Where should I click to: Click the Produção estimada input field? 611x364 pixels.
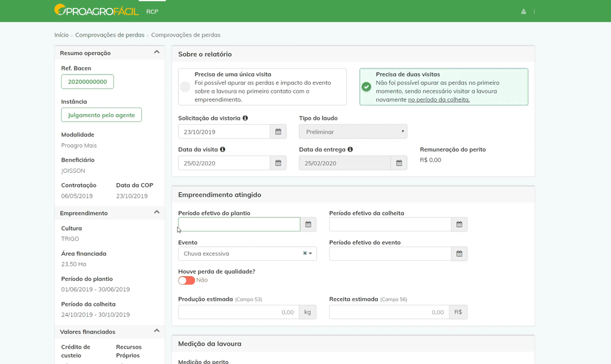[238, 312]
